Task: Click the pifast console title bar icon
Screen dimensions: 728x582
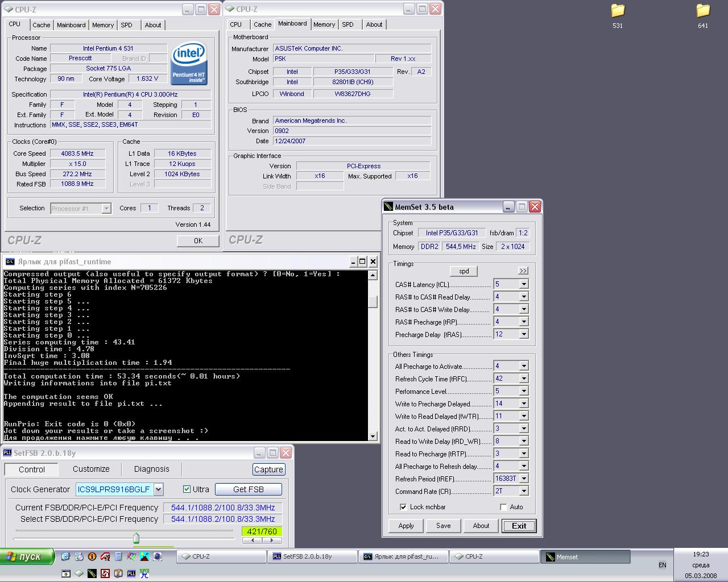Action: (x=10, y=261)
